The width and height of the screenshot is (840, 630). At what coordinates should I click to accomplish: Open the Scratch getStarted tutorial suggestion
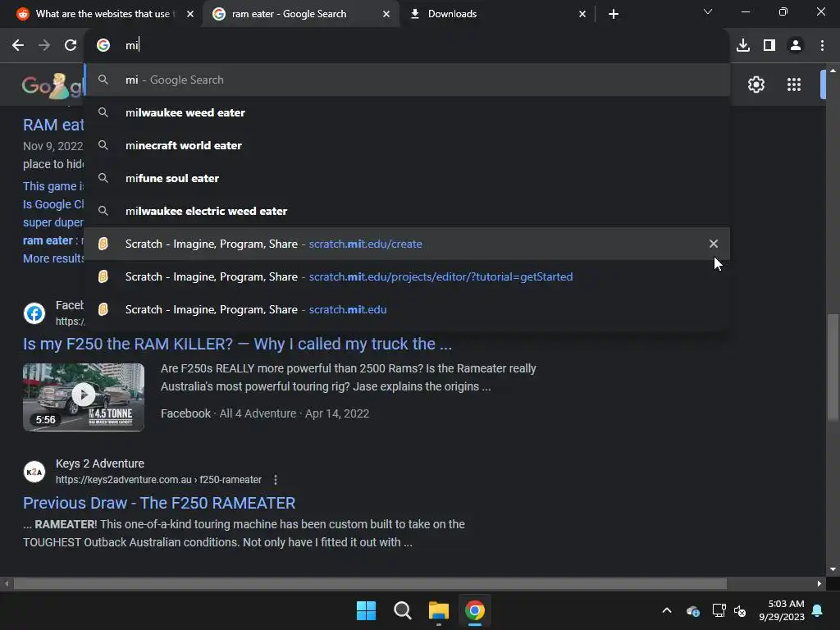tap(407, 276)
